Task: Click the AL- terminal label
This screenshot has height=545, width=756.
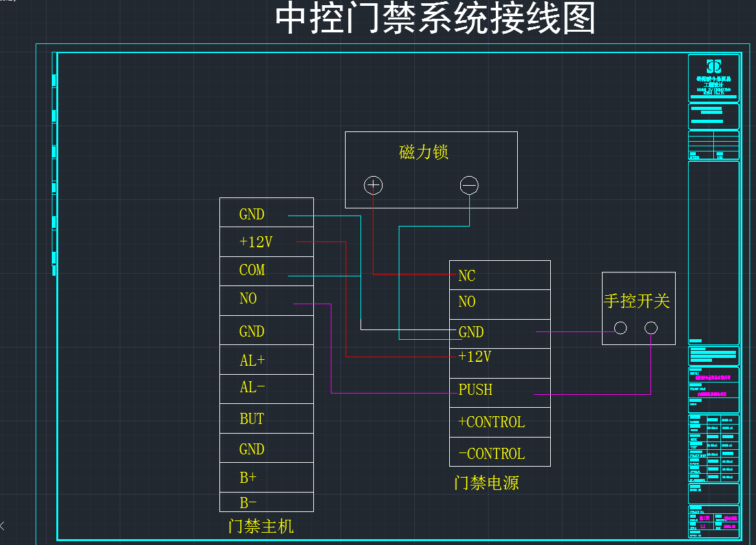Action: 252,387
